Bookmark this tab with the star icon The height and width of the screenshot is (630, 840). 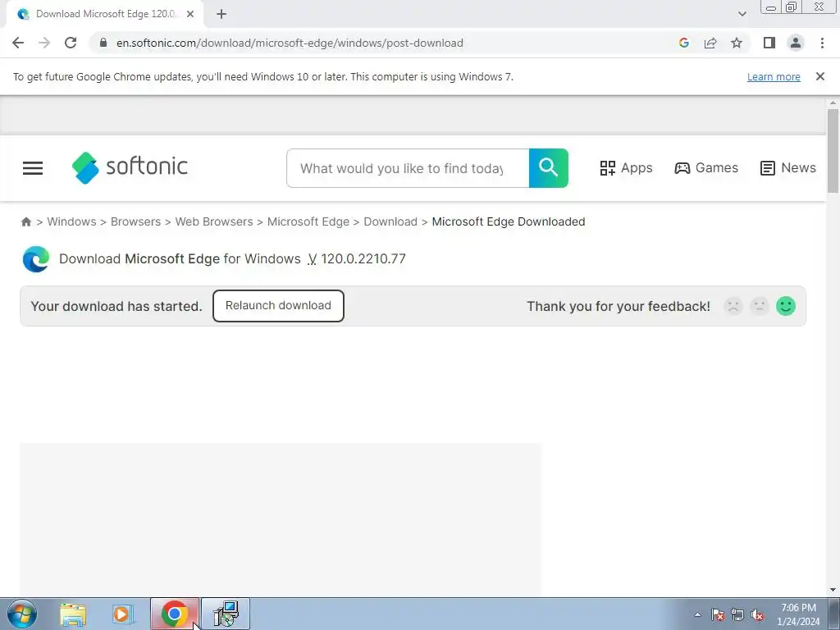[x=737, y=43]
